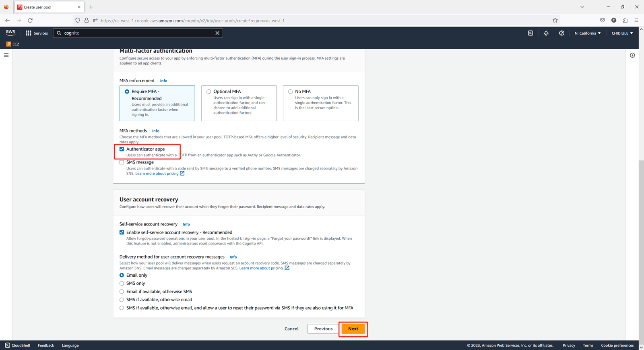Screen dimensions: 644x350
Task: Open the Firefox application menu
Action: click(x=636, y=20)
